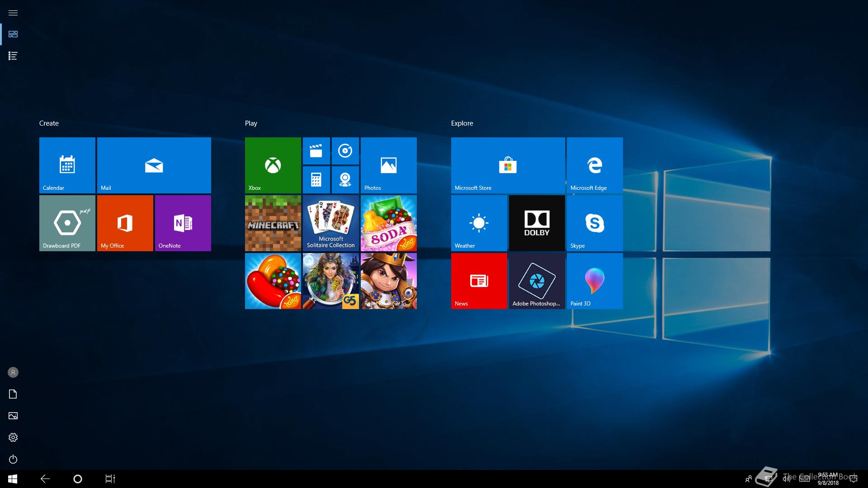
Task: Open Task View on taskbar
Action: [x=110, y=479]
